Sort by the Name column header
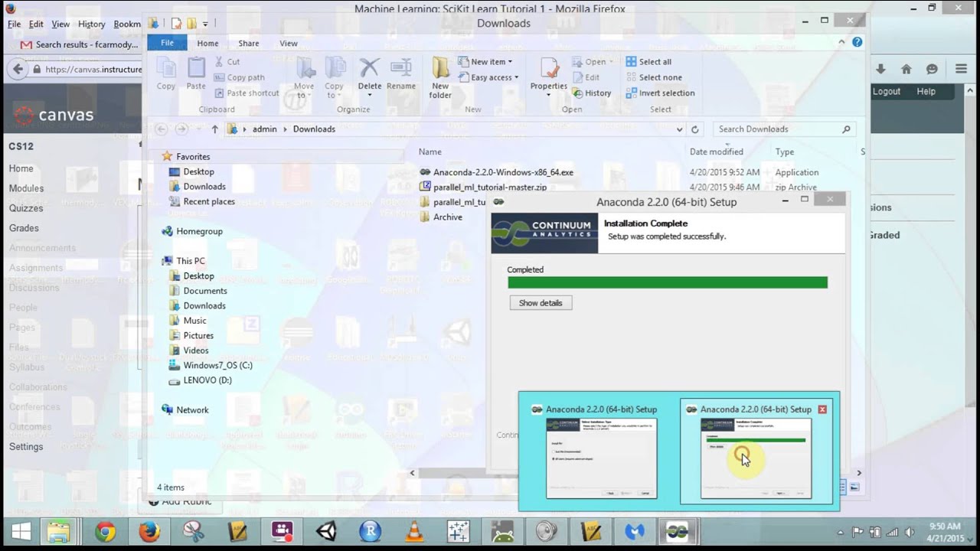The image size is (980, 551). [x=430, y=152]
